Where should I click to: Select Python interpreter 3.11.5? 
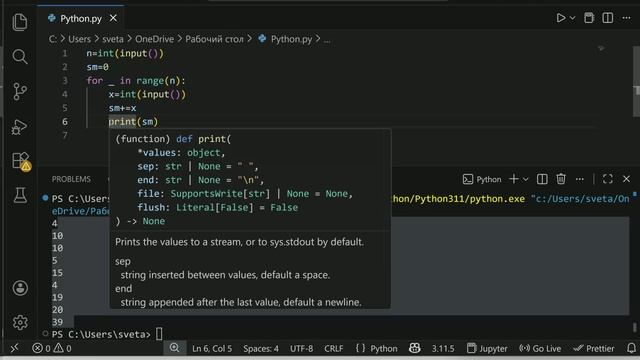pos(443,349)
